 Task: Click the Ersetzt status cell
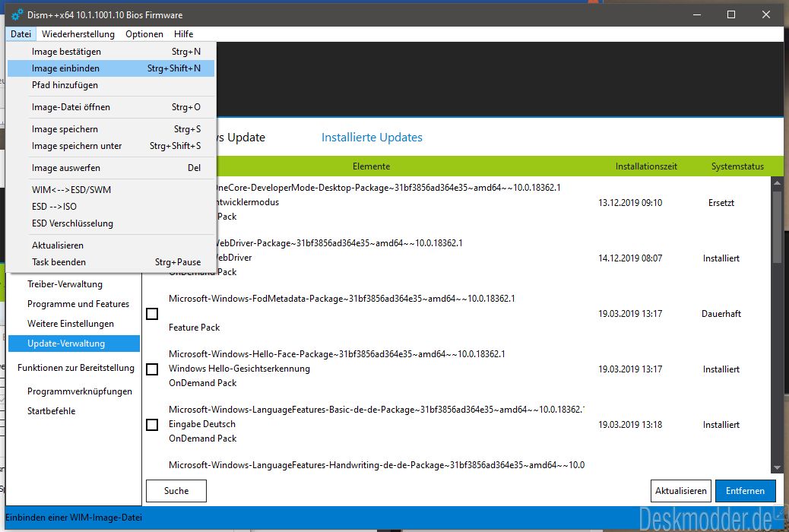pos(721,203)
